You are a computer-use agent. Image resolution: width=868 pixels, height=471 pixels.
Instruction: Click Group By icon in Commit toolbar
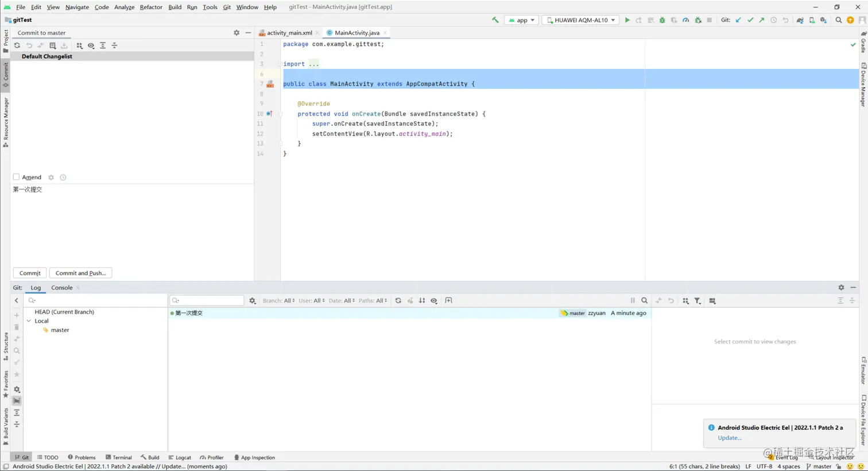coord(79,45)
